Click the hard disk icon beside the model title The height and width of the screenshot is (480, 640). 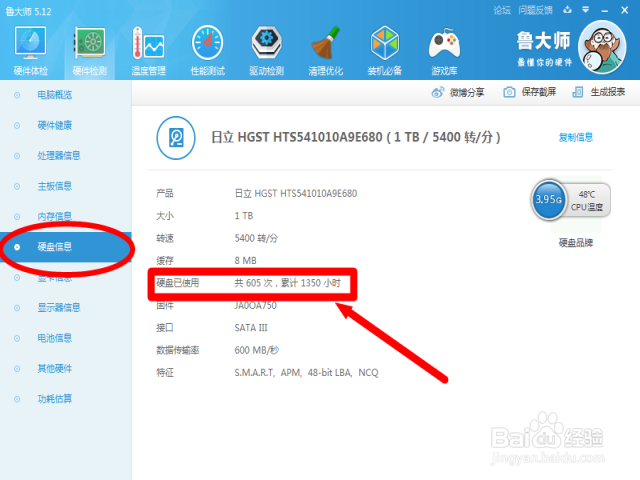pyautogui.click(x=176, y=138)
